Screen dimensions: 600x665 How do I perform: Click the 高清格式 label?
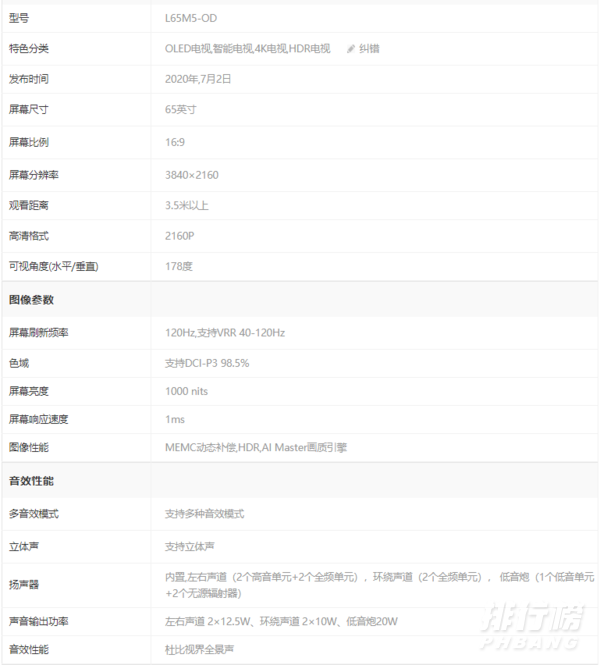click(29, 236)
